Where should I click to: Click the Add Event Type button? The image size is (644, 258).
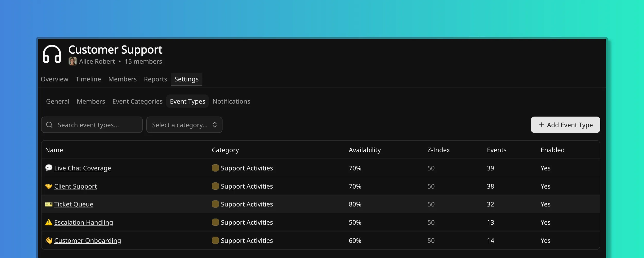pyautogui.click(x=565, y=125)
